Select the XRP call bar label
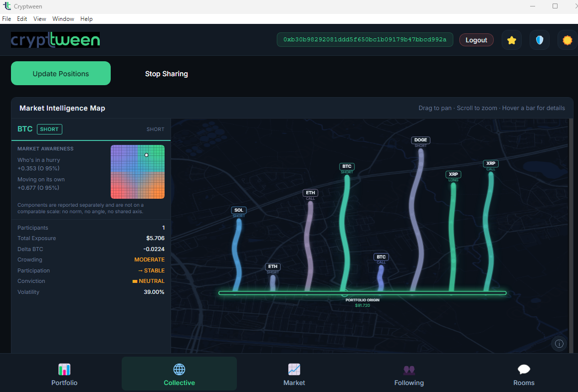This screenshot has height=392, width=578. click(x=491, y=163)
